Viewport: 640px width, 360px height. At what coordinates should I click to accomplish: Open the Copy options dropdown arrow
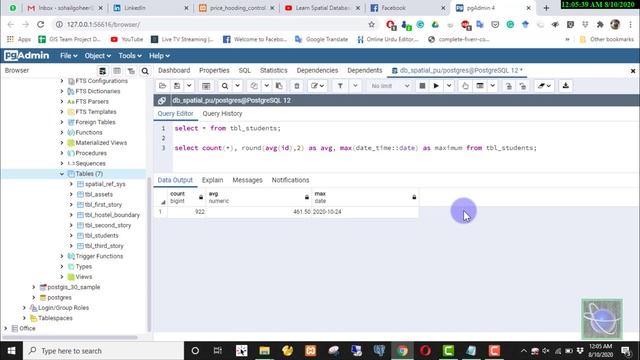tap(267, 86)
